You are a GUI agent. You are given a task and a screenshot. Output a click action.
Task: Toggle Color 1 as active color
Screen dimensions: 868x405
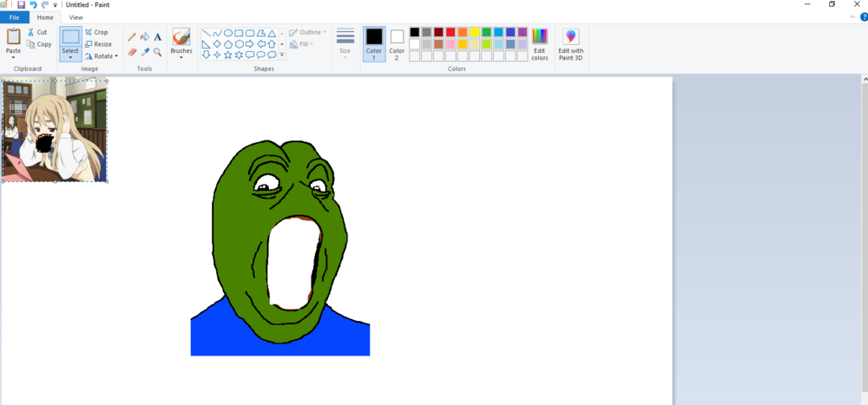click(374, 44)
